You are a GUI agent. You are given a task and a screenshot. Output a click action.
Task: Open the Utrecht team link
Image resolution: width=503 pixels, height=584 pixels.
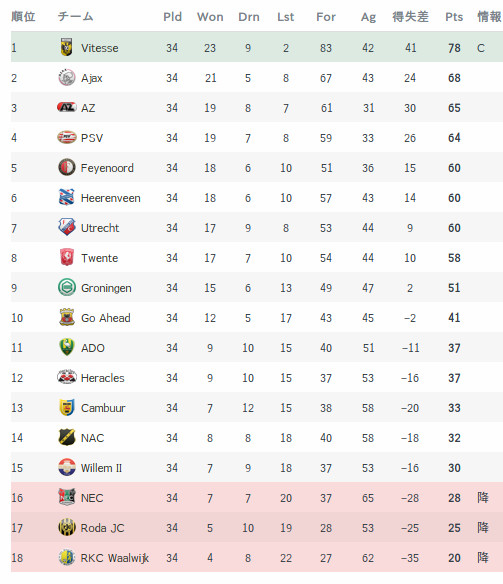tap(100, 228)
